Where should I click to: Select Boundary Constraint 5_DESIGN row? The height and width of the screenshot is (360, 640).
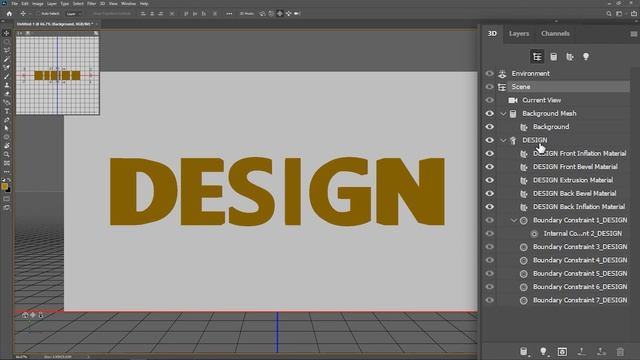580,273
